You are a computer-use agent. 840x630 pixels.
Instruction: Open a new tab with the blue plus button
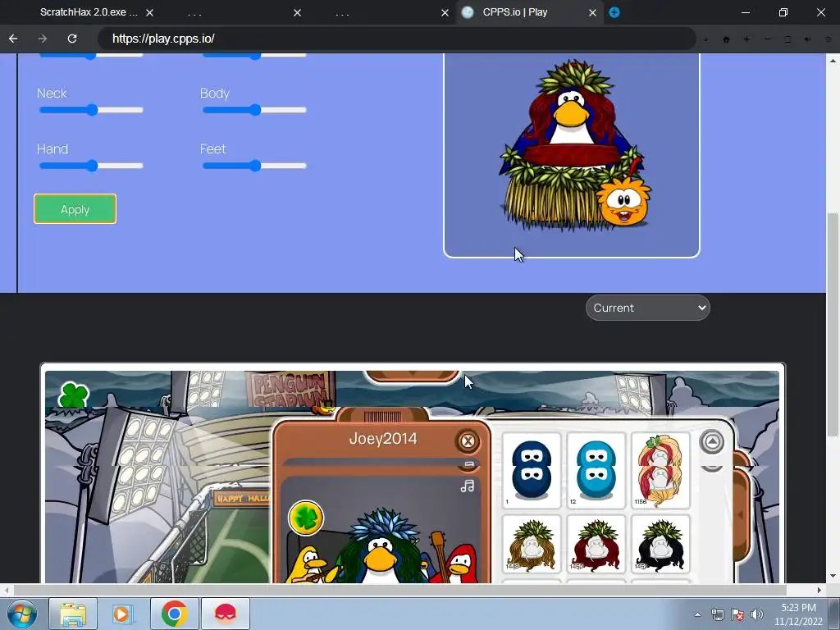click(614, 12)
